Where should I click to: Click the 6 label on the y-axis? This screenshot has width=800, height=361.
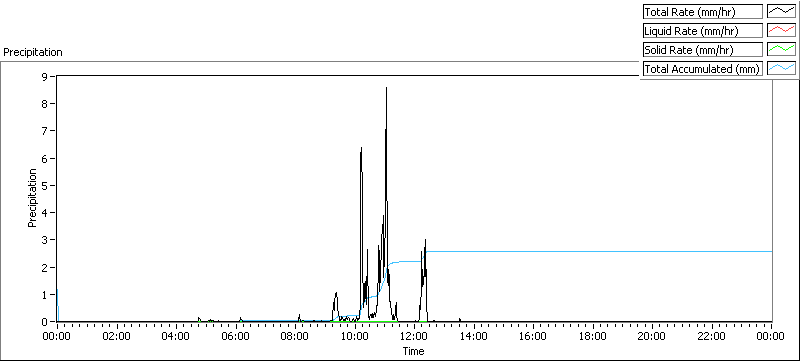(45, 158)
